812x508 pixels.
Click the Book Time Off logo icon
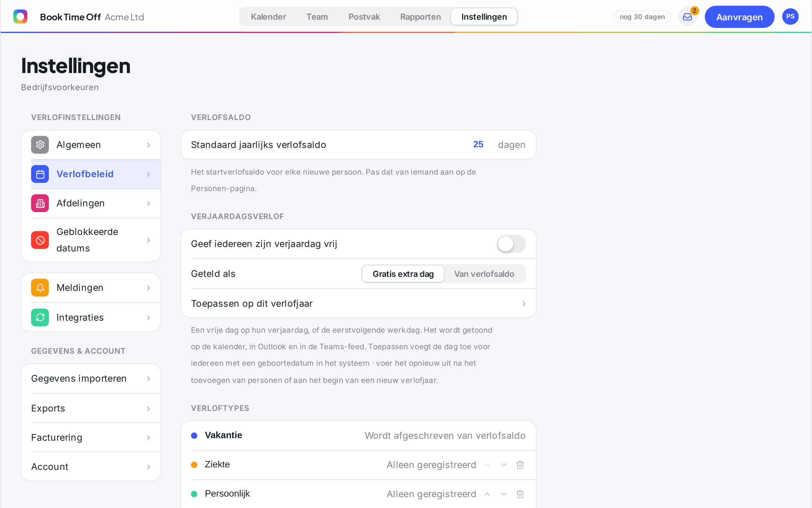coord(20,17)
